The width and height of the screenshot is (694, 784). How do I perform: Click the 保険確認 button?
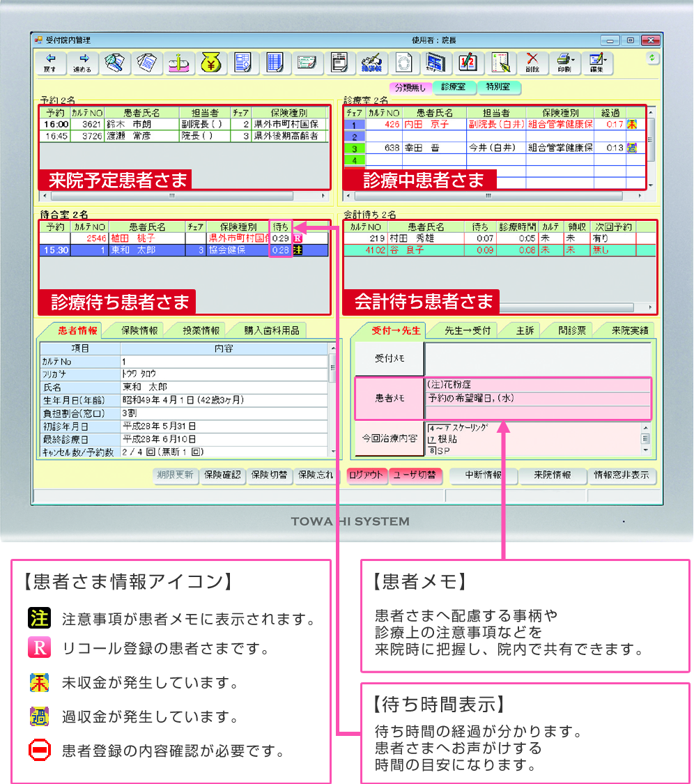pos(222,475)
